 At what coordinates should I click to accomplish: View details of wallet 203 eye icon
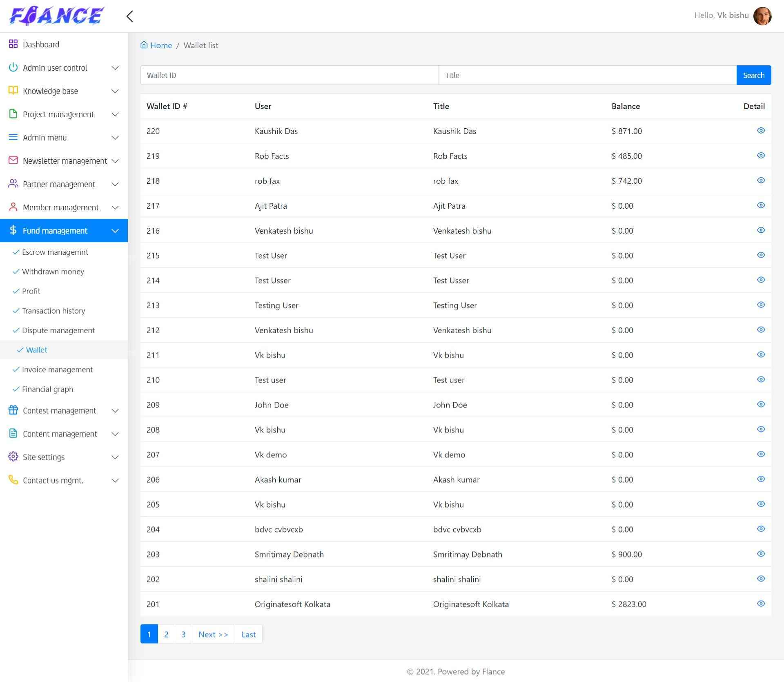click(x=761, y=554)
